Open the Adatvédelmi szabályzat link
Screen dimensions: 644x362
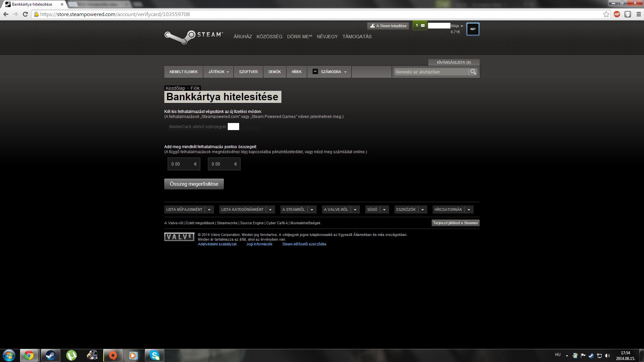pyautogui.click(x=217, y=244)
